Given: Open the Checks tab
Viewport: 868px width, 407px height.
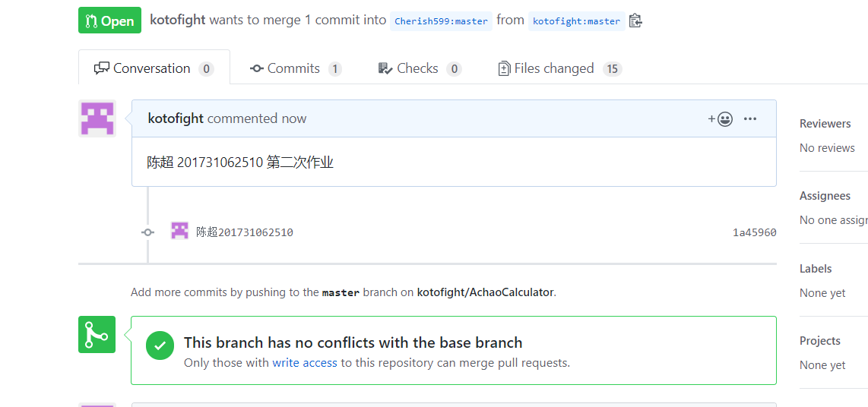Looking at the screenshot, I should click(419, 68).
